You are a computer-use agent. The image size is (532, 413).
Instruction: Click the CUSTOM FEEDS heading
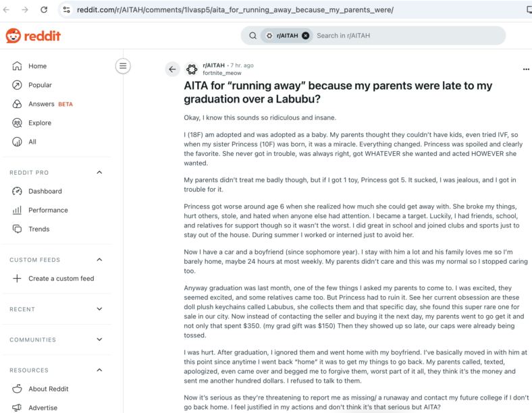tap(35, 260)
